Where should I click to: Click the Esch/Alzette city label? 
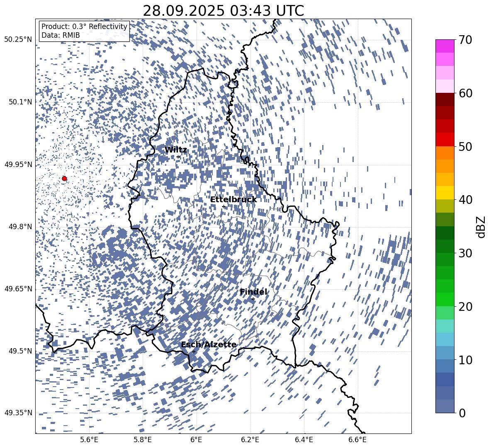tap(209, 344)
